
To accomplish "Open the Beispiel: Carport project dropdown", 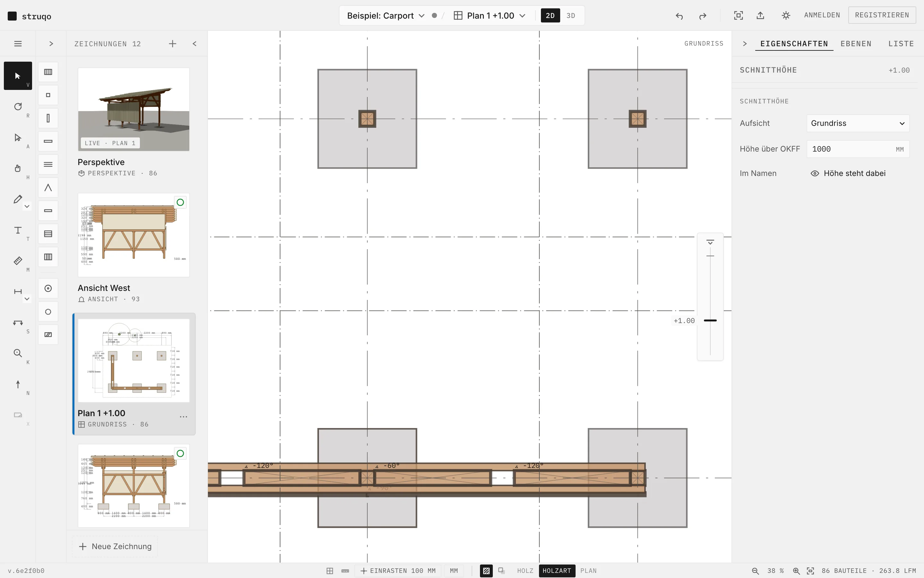I will click(386, 16).
